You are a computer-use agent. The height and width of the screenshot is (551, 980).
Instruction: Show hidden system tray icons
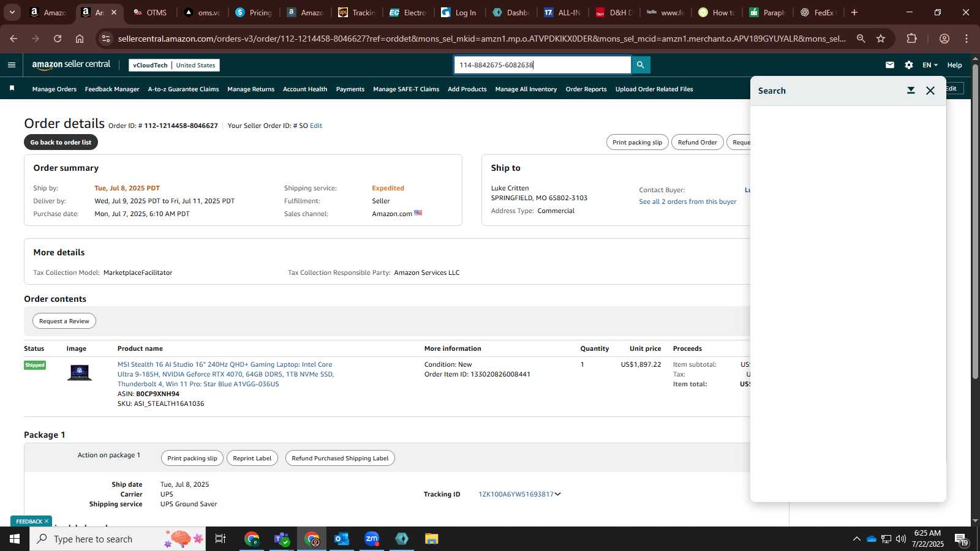pos(856,539)
